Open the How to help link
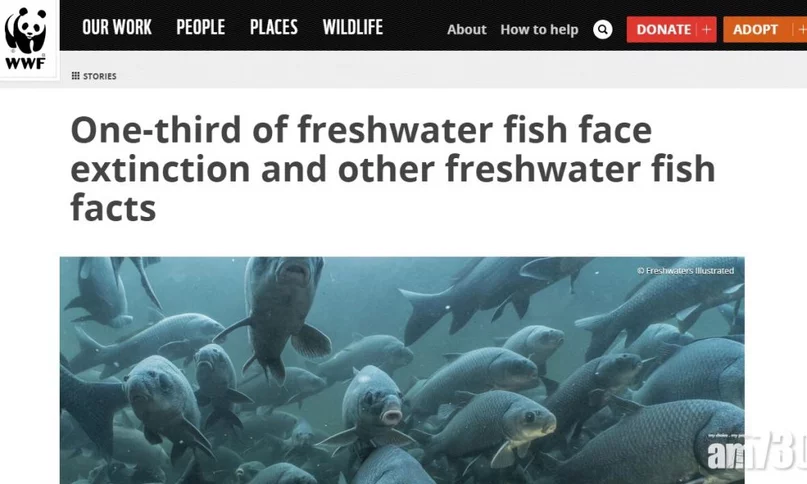Viewport: 807px width, 484px height. tap(539, 30)
